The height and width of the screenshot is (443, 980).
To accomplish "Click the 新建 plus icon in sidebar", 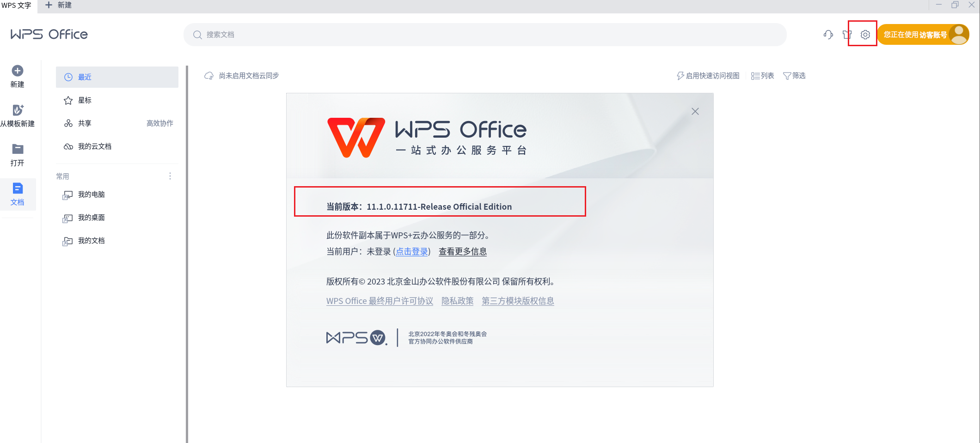I will point(18,71).
